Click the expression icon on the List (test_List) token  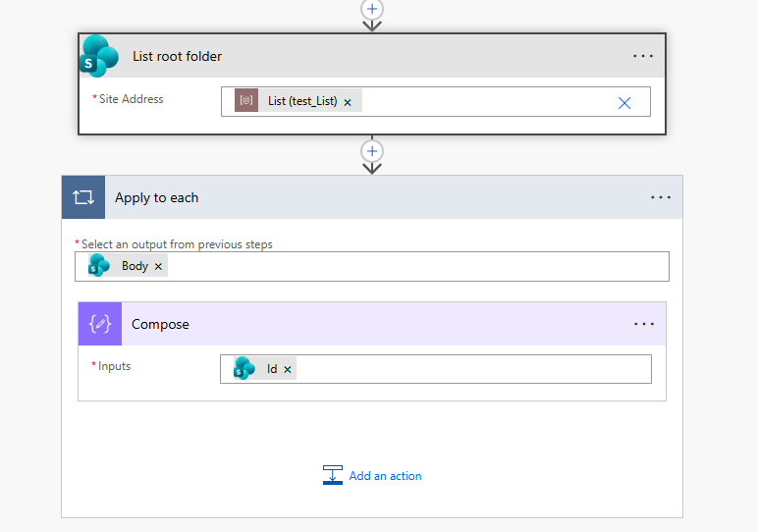coord(246,101)
